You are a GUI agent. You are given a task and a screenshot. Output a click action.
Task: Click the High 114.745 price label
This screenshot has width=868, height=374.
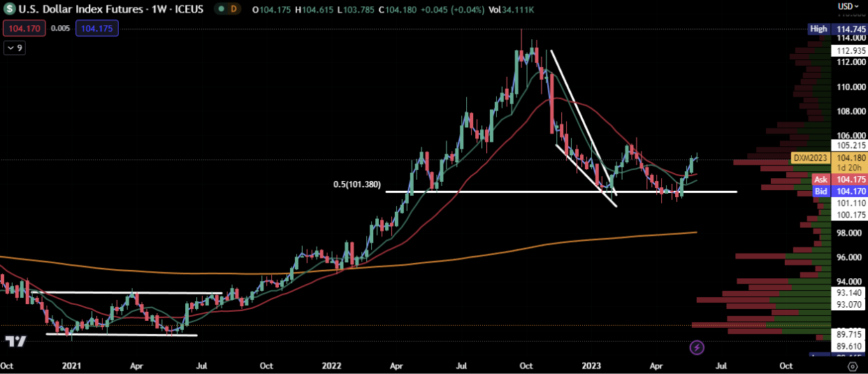[838, 29]
